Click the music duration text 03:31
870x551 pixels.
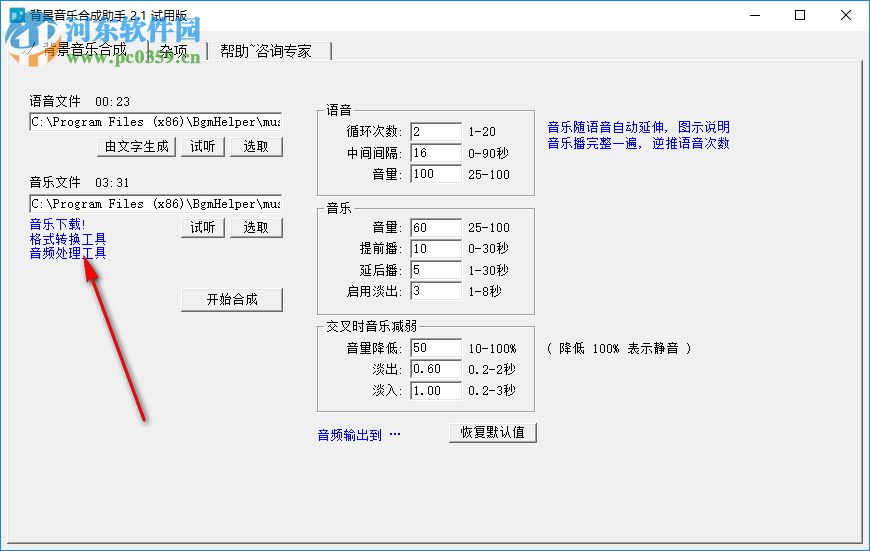(112, 183)
